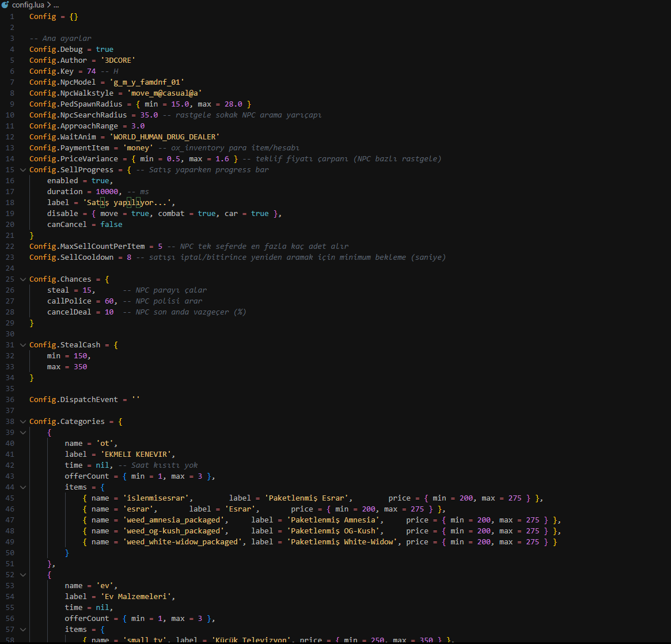Collapse the Config.Chances block fold arrow

23,279
